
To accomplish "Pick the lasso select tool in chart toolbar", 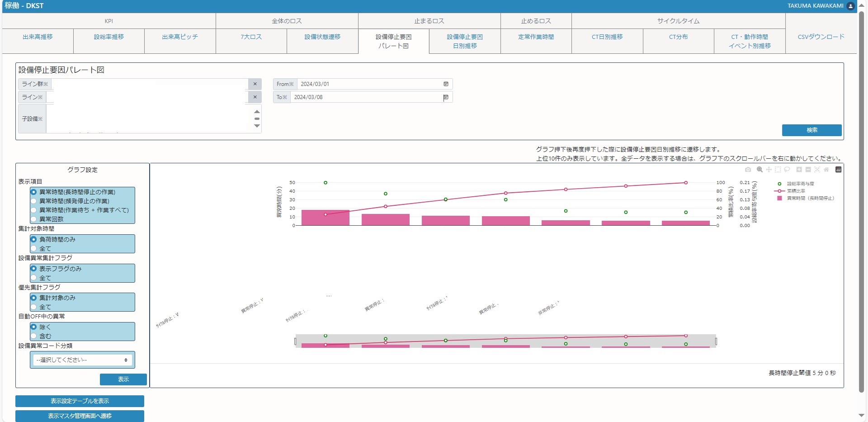I will [x=787, y=170].
